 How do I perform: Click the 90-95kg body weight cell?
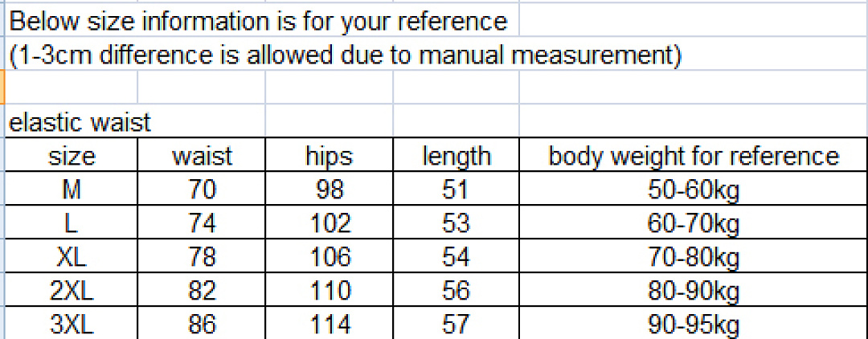[x=694, y=323]
